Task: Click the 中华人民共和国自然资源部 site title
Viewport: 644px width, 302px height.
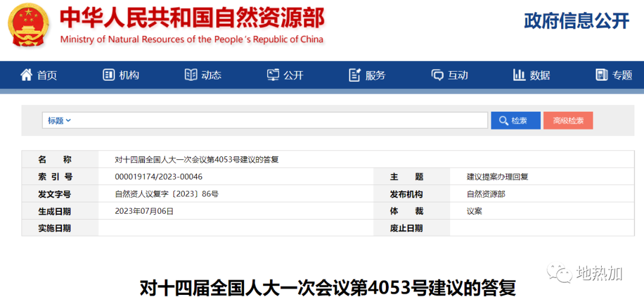Action: coord(192,19)
